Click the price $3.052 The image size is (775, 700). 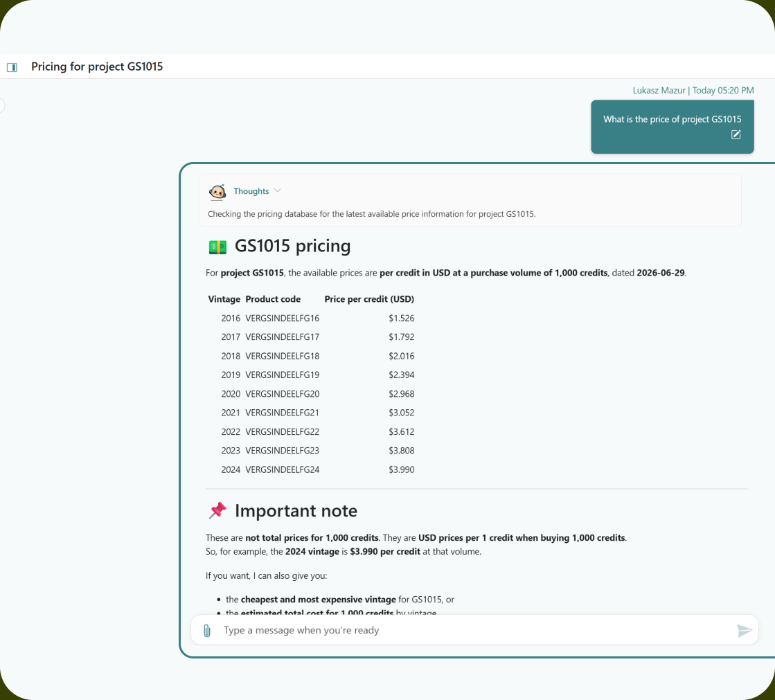401,413
